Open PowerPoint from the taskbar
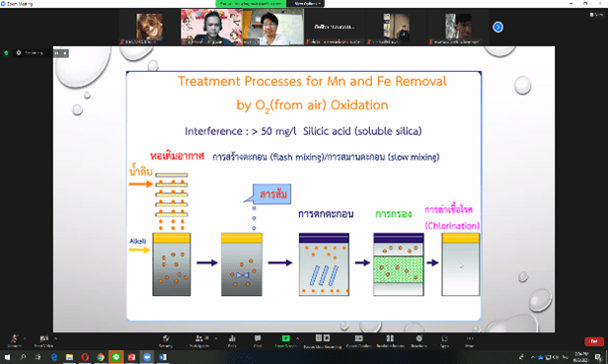 coord(131,357)
